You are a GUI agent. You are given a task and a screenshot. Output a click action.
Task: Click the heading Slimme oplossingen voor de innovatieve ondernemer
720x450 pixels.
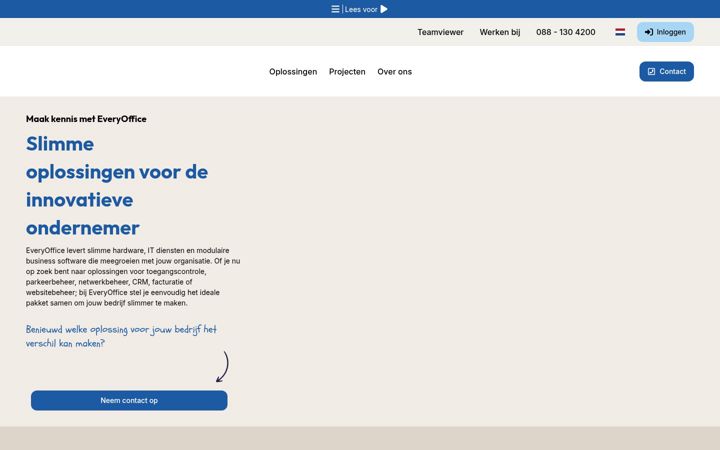point(117,186)
